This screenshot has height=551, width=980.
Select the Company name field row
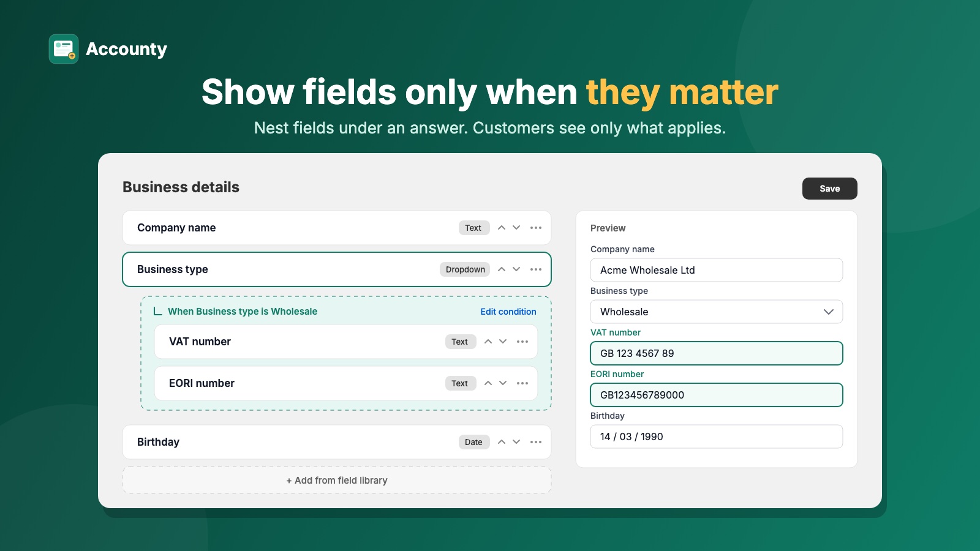[x=337, y=228]
